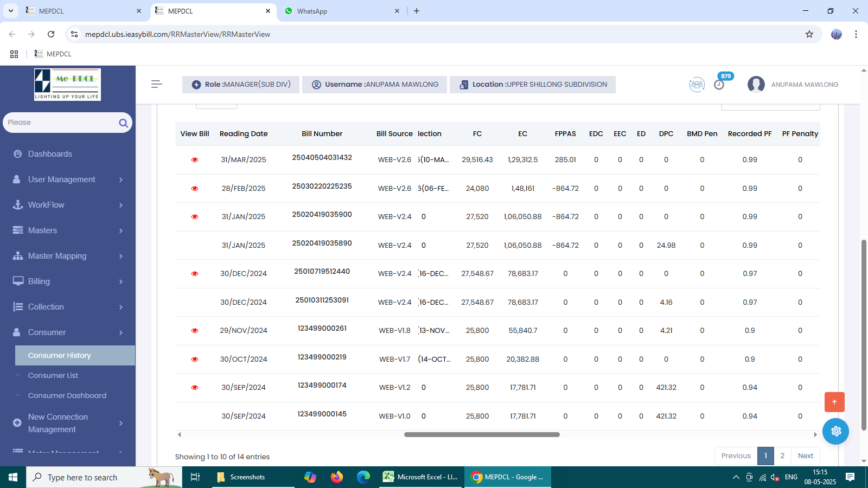This screenshot has height=488, width=868.
Task: Open site information icon in address bar
Action: 74,34
